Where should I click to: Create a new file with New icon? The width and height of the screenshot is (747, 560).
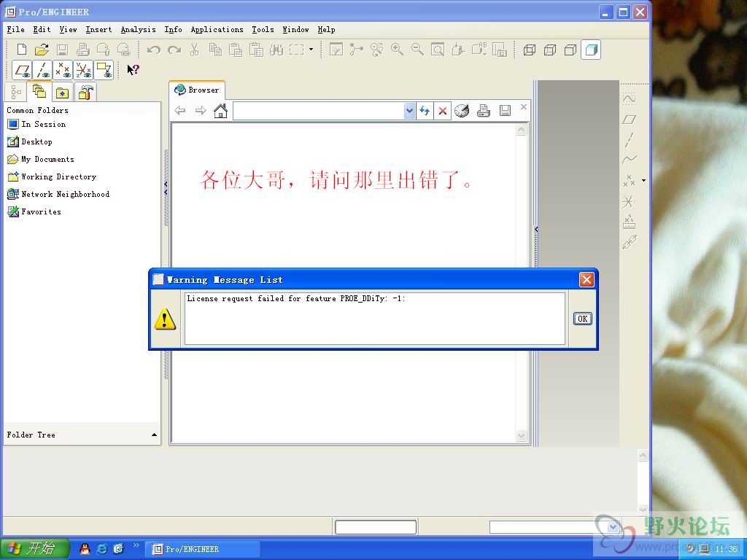(21, 50)
